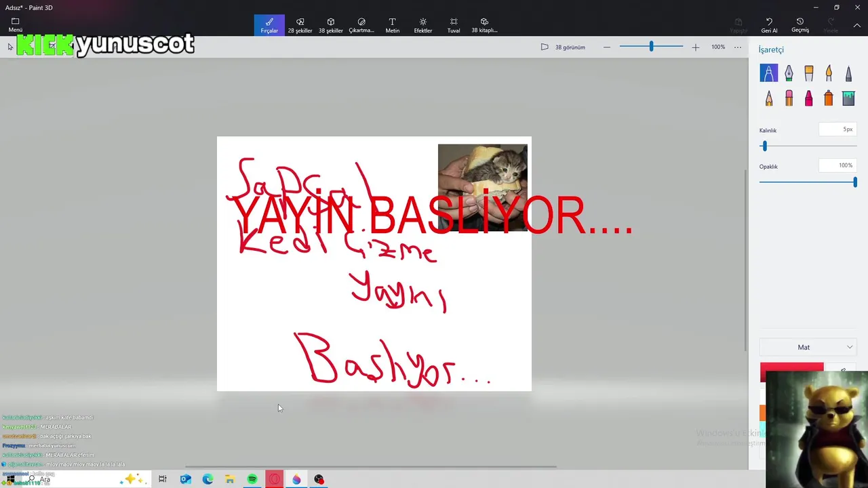Adjust the zoom level slider

pyautogui.click(x=651, y=47)
